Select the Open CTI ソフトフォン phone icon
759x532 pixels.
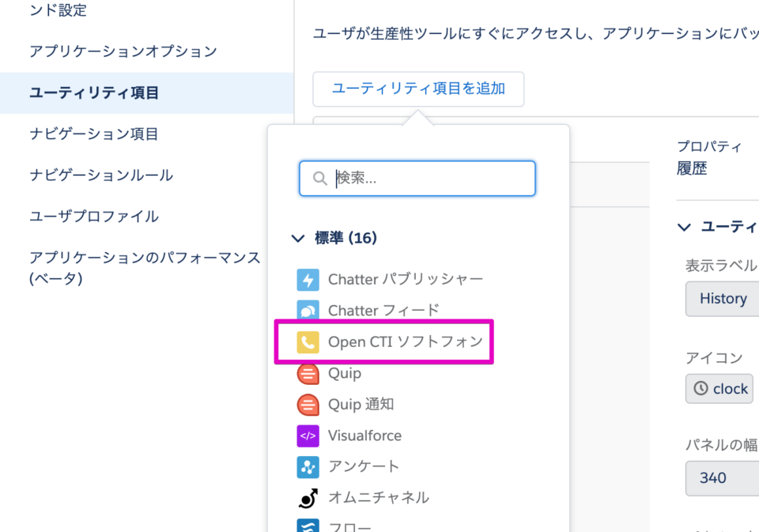pos(308,341)
